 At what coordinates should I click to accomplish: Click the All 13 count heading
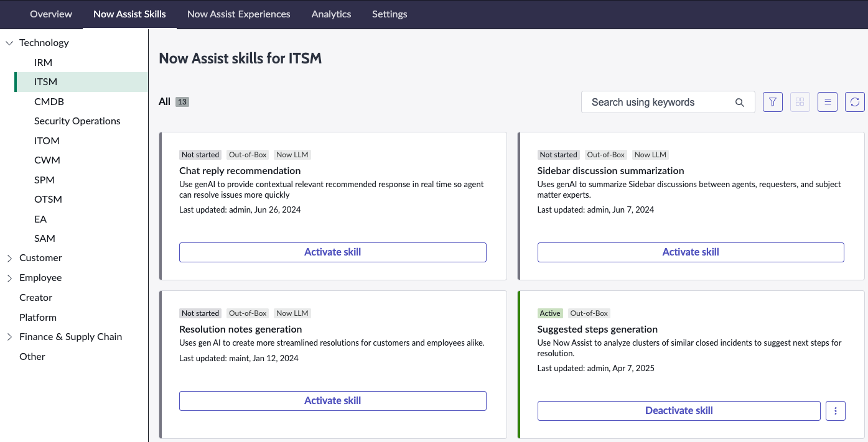point(174,102)
